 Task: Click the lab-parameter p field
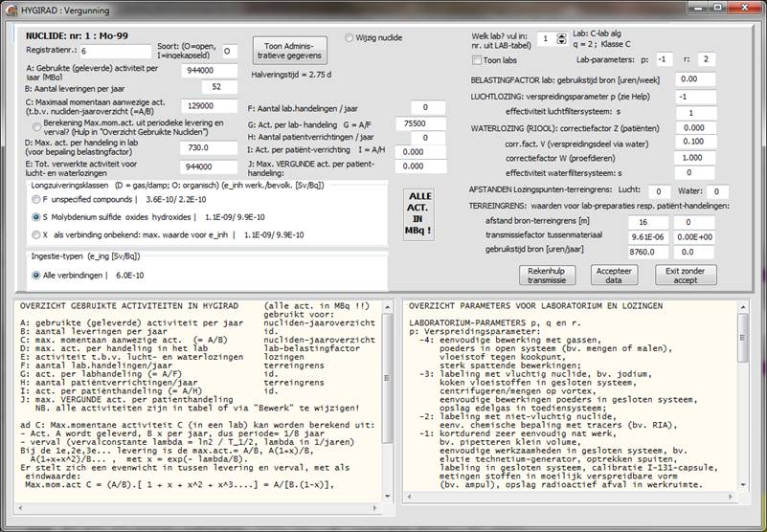[x=664, y=59]
